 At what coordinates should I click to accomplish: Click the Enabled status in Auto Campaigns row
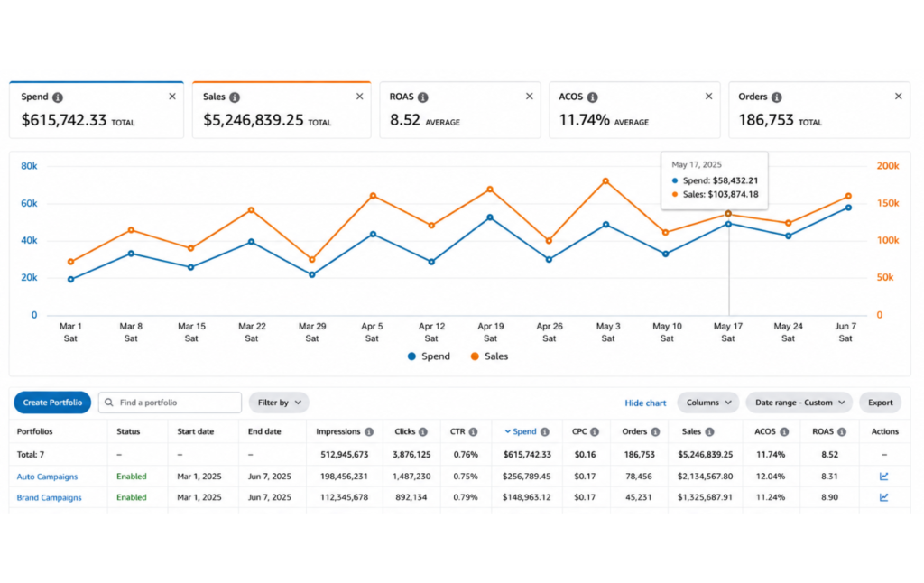click(x=132, y=477)
